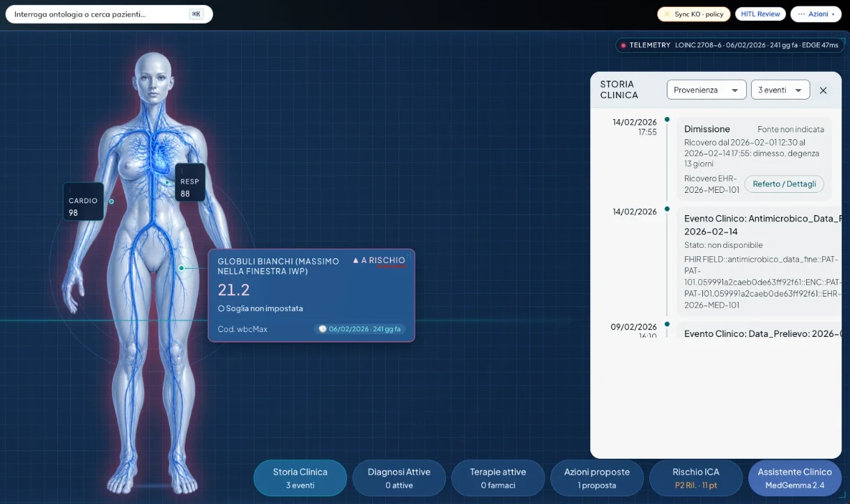Click the timeline dot for 09/02/2026 event
Viewport: 850px width, 504px height.
pos(667,324)
